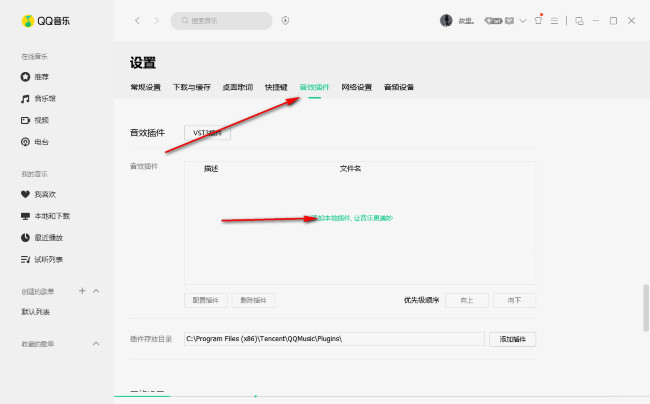Click the user avatar picture
650x404 pixels.
click(446, 20)
